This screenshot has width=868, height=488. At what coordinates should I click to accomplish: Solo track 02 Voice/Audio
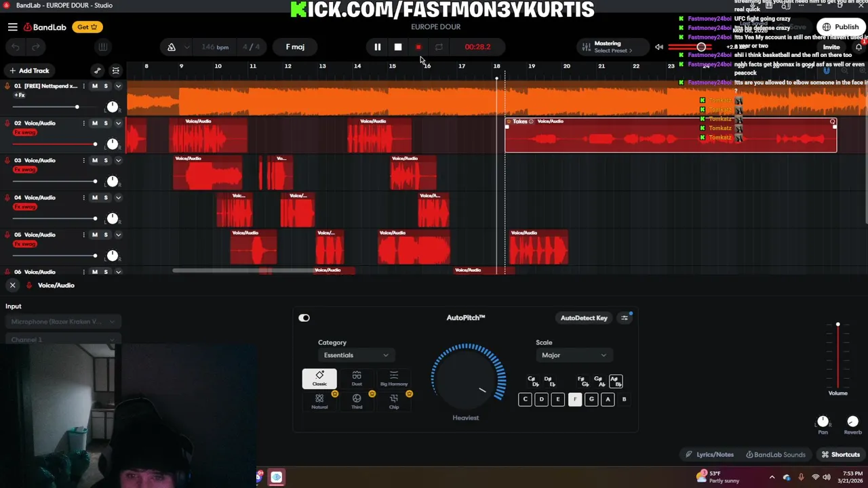click(106, 123)
